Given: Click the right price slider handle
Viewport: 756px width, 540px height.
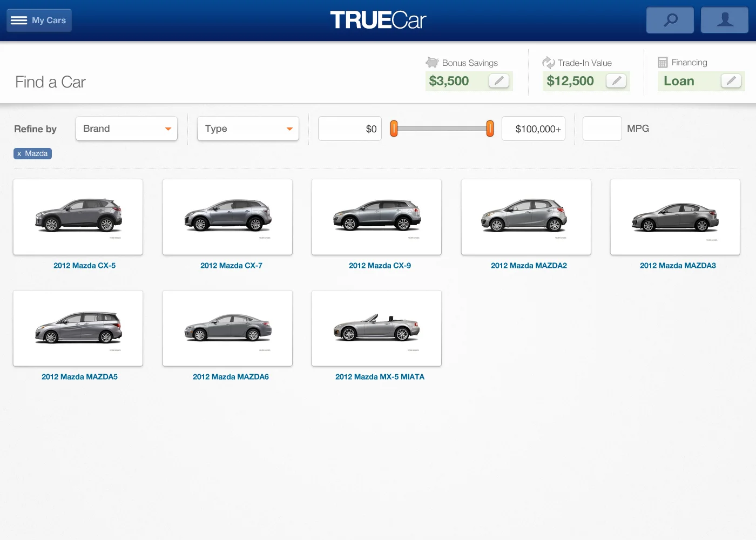Looking at the screenshot, I should [490, 129].
